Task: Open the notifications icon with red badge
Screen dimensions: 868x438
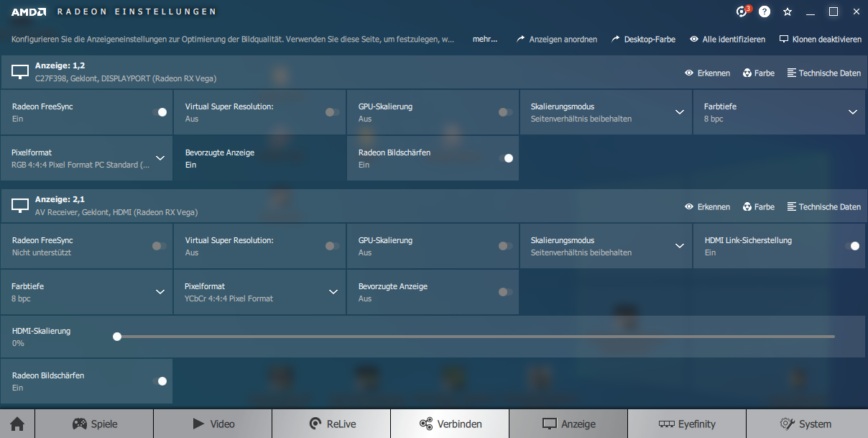Action: (742, 12)
